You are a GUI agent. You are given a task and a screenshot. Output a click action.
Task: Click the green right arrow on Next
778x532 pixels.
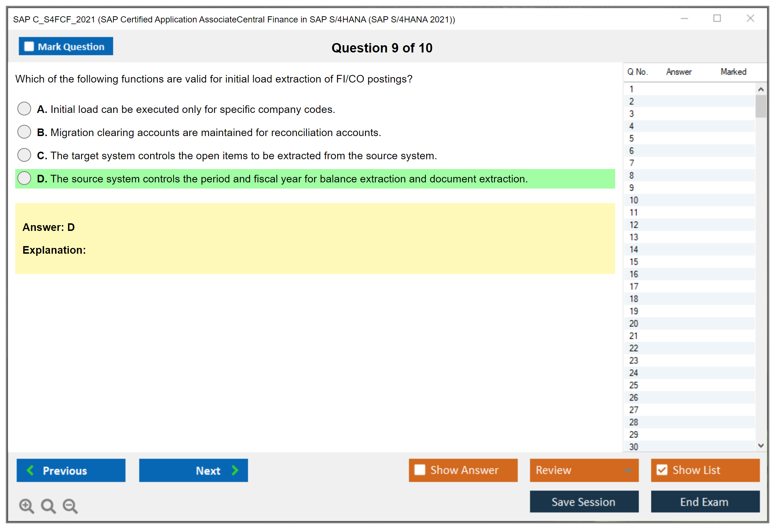(x=235, y=470)
